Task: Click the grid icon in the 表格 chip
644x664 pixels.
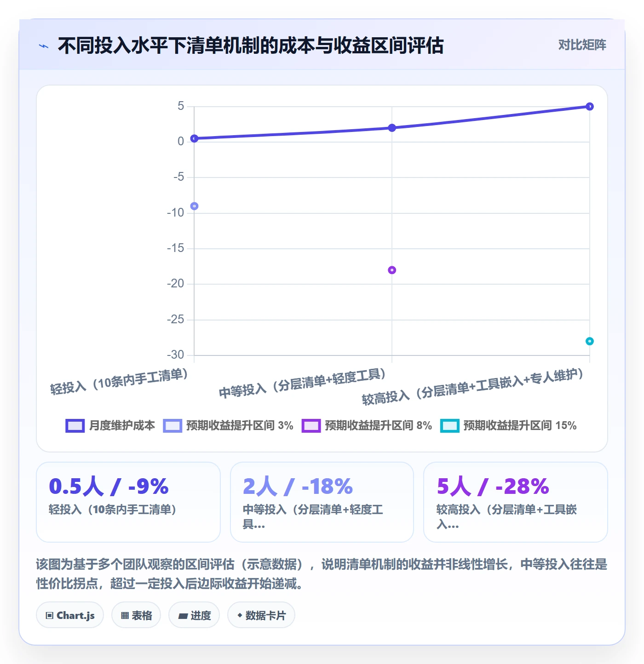Action: point(125,616)
